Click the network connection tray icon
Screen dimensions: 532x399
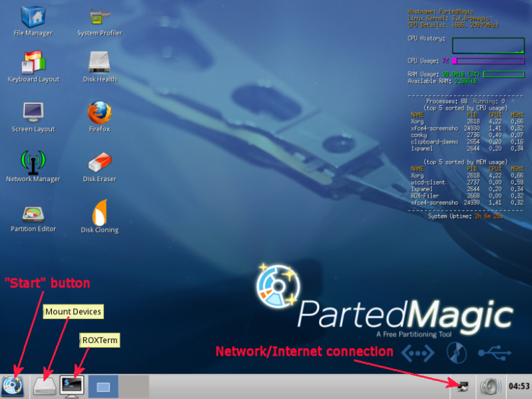(463, 386)
